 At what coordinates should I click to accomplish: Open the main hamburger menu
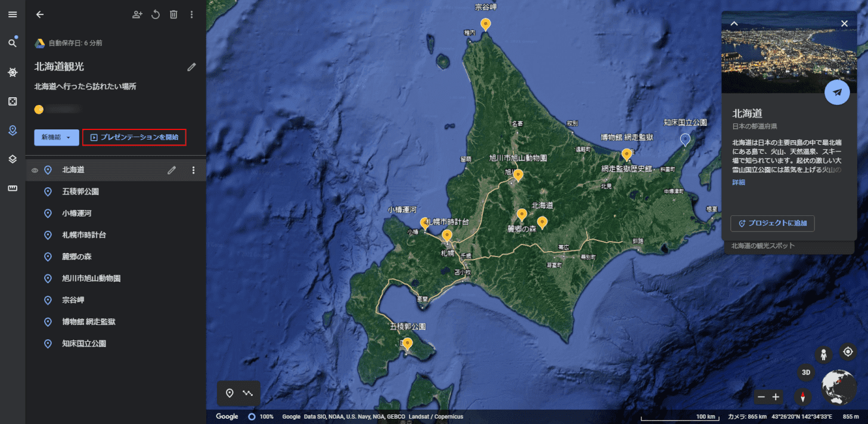pos(13,14)
